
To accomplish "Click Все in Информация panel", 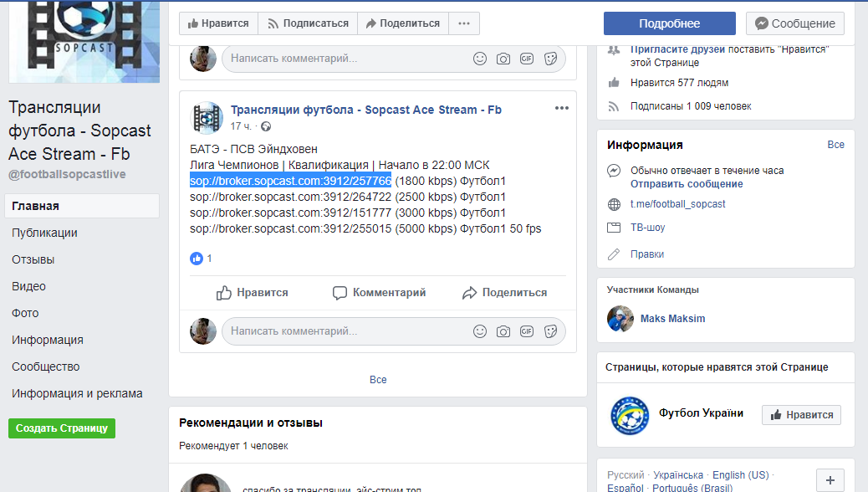I will pos(836,145).
